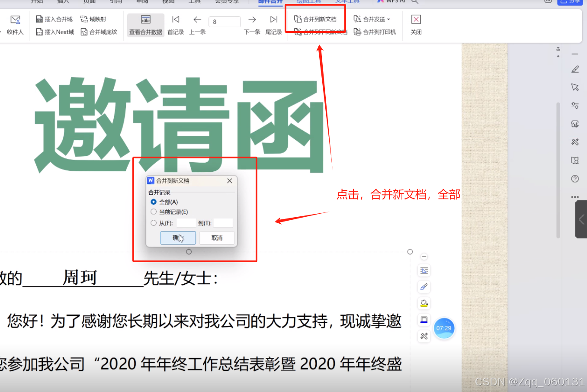Open the sliders settings sidebar icon
587x392 pixels.
click(x=575, y=106)
